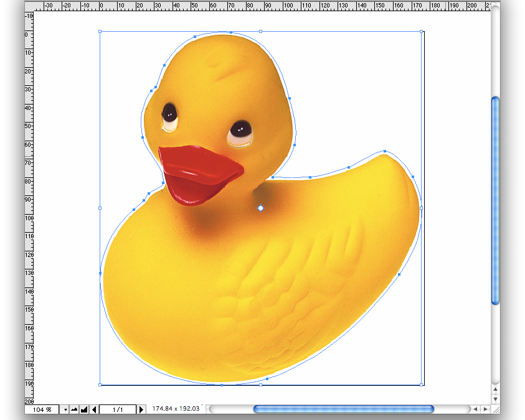Viewport: 525px width, 420px height.
Task: Click the bottom-right bounding box handle
Action: pos(422,385)
